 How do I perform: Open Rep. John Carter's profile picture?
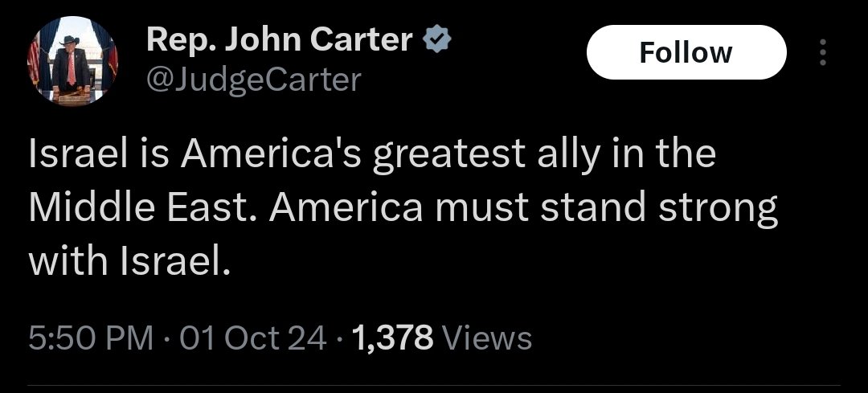[73, 60]
